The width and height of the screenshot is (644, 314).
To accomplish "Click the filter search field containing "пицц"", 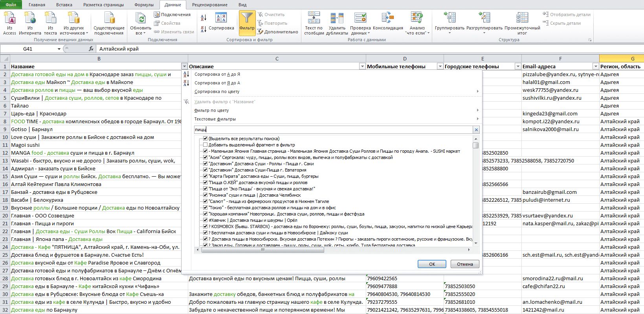I will tap(334, 130).
